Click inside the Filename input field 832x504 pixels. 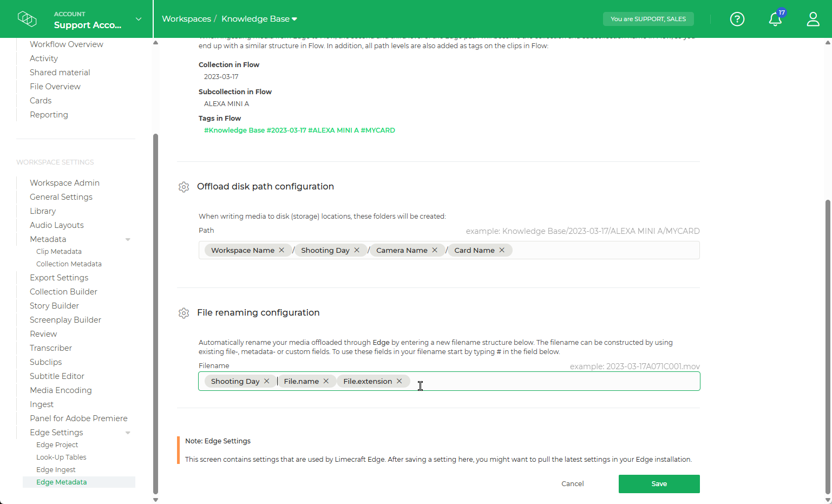click(x=541, y=381)
